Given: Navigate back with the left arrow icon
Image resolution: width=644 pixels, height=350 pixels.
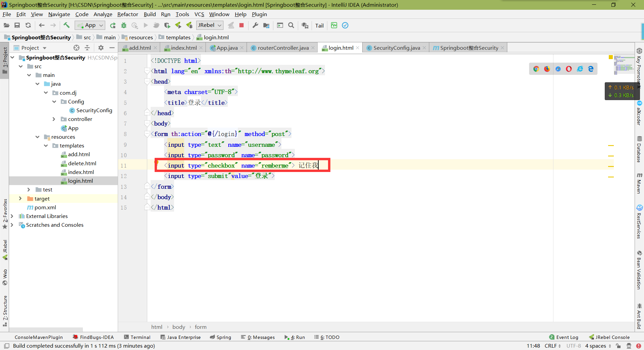Looking at the screenshot, I should pos(42,25).
